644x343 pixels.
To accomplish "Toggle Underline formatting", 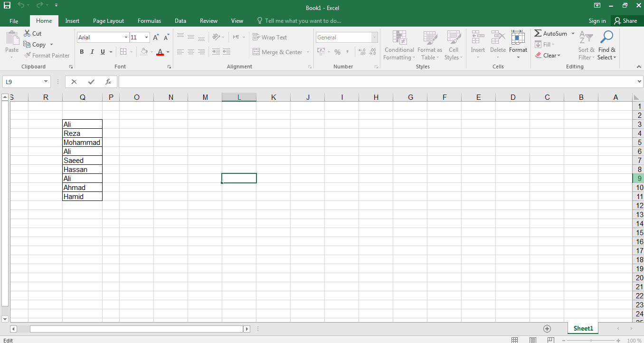I will tap(103, 52).
